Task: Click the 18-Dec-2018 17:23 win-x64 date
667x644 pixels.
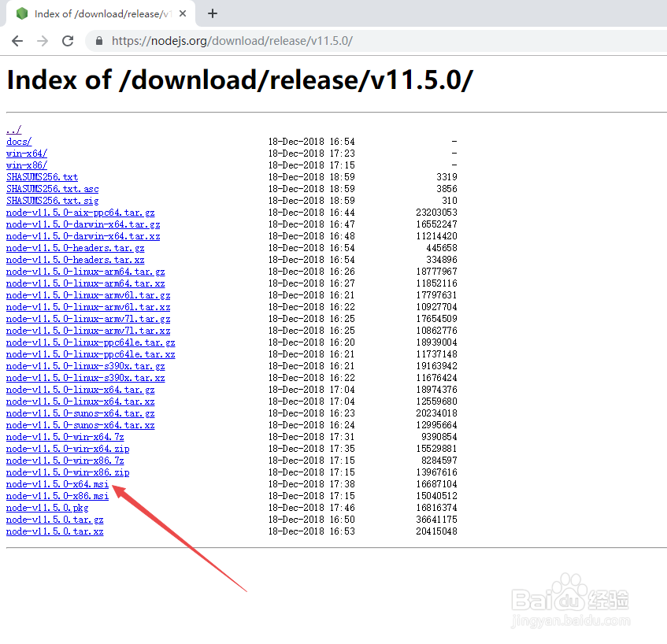Action: [311, 154]
